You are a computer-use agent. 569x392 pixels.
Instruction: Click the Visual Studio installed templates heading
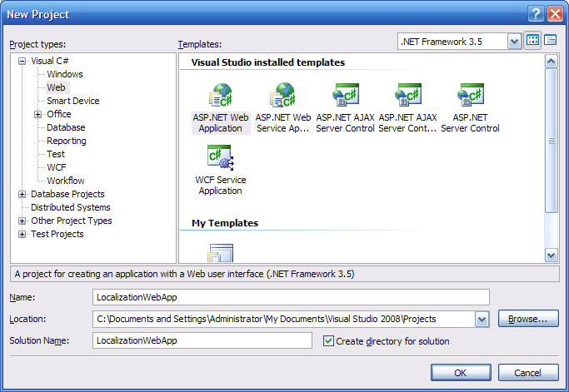pos(267,62)
